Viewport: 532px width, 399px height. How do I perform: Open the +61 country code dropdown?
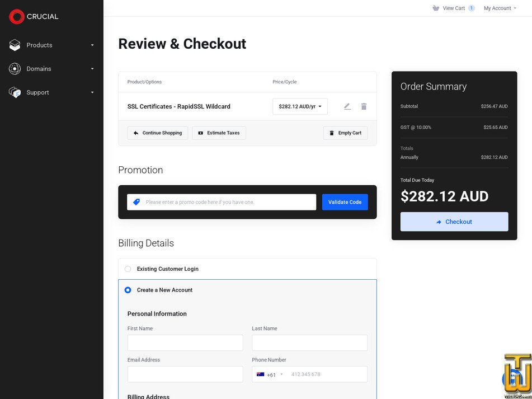pyautogui.click(x=270, y=374)
